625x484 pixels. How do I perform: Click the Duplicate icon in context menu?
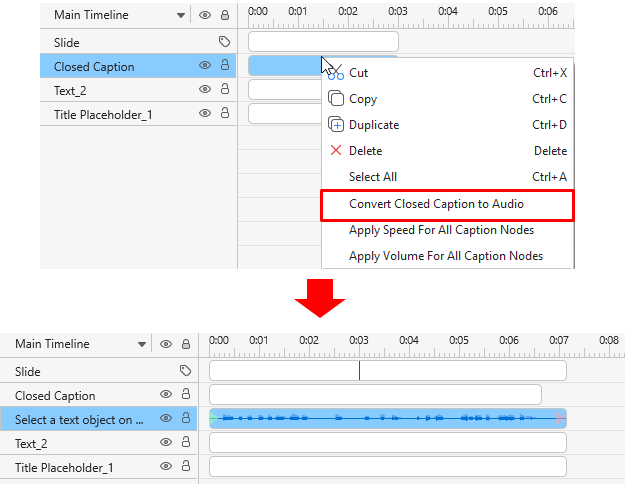[336, 125]
